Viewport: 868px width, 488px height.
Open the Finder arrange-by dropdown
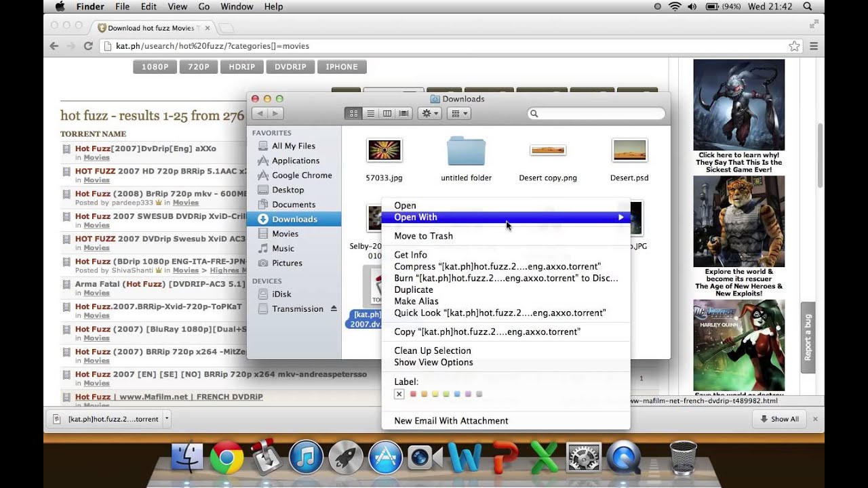(459, 114)
